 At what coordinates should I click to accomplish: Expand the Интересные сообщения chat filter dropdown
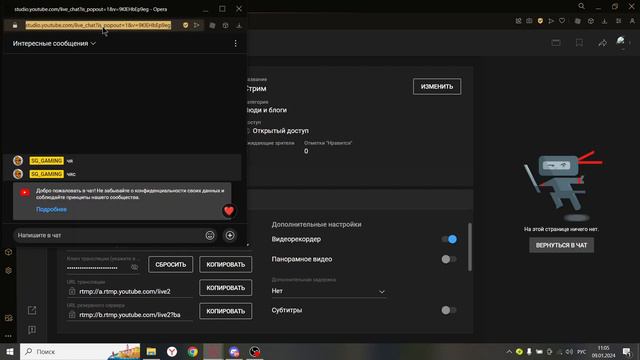[54, 43]
